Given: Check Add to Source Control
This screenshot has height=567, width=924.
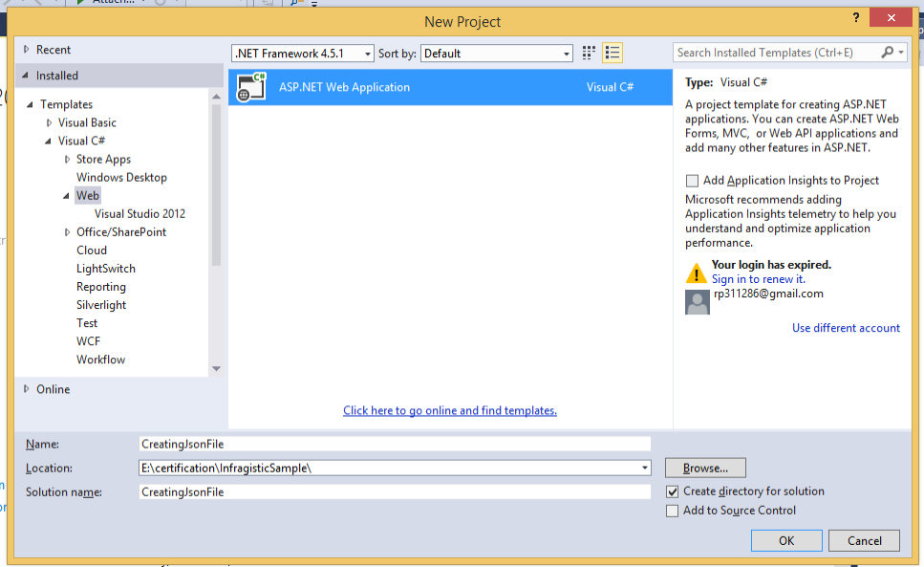Looking at the screenshot, I should (672, 511).
